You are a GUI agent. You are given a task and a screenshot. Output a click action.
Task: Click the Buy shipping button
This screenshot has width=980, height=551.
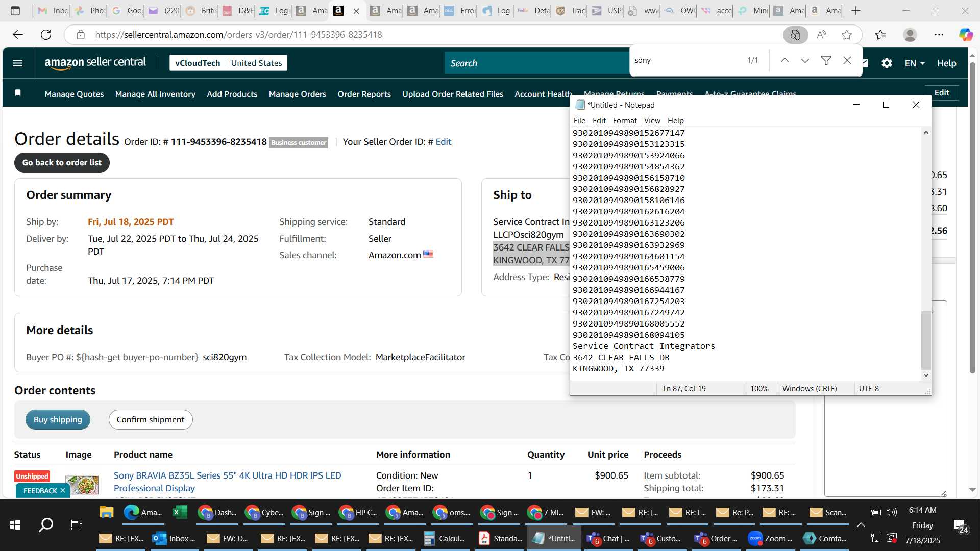[58, 419]
